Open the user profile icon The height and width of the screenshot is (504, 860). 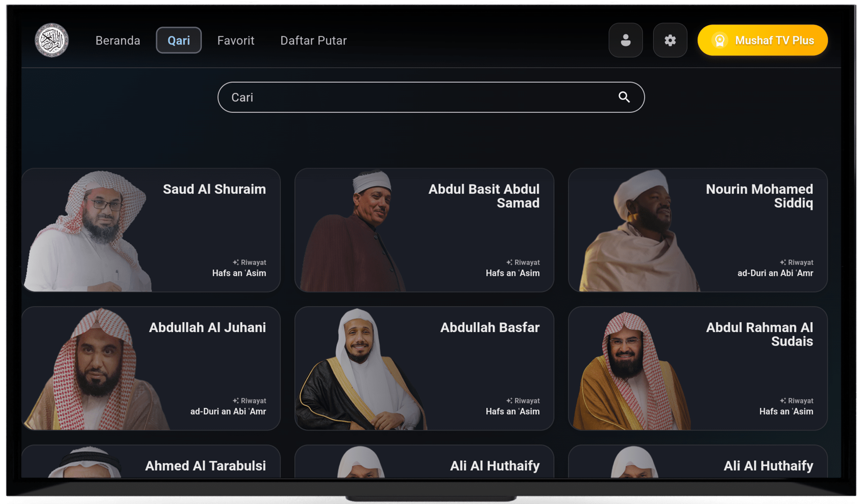coord(625,40)
